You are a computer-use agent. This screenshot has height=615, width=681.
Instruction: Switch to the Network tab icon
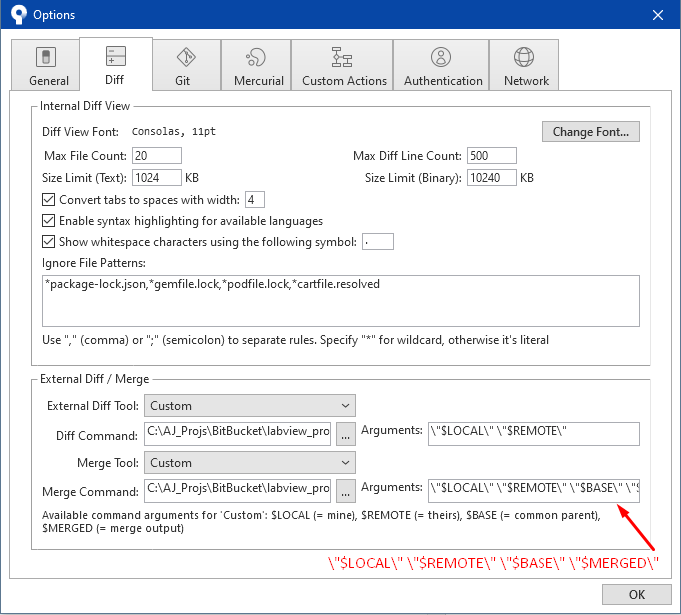(525, 57)
